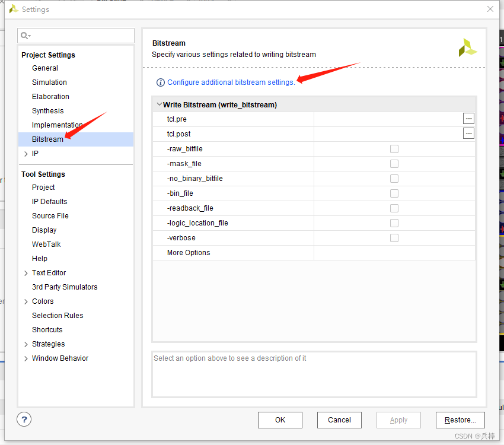Screen dimensions: 504x445
Task: Open 3rd Party Simulators settings
Action: (65, 287)
